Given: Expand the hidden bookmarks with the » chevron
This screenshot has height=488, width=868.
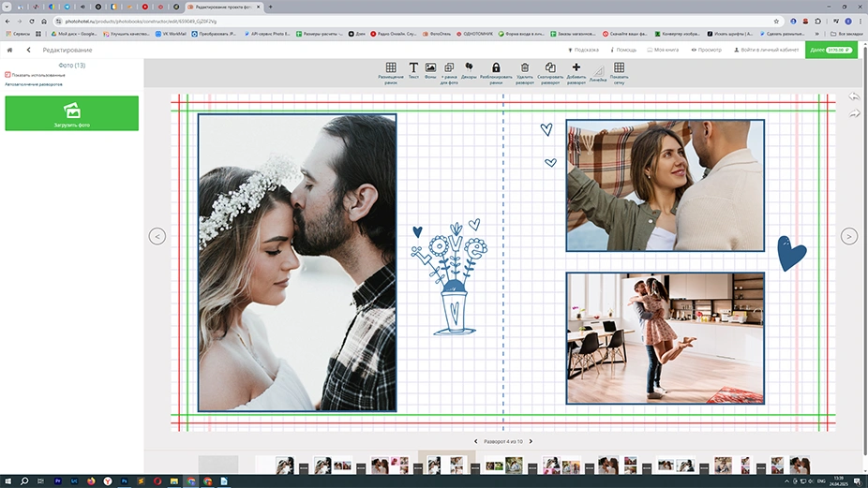Looking at the screenshot, I should click(817, 34).
